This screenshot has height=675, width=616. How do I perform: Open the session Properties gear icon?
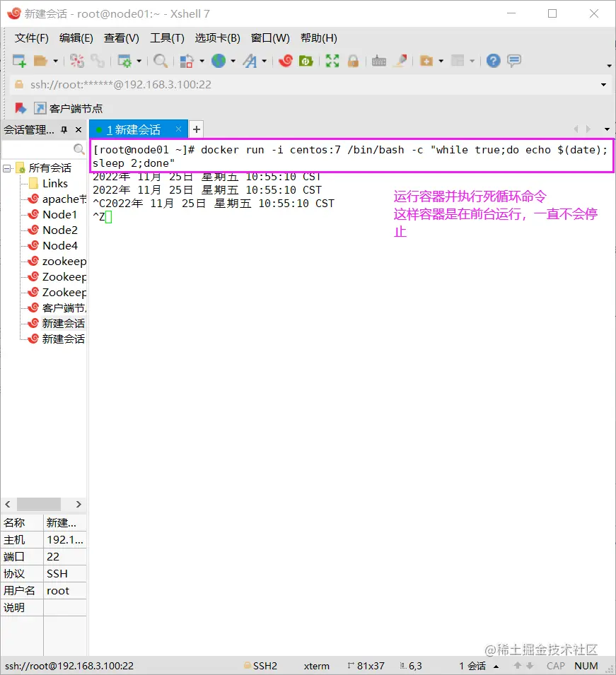tap(124, 61)
